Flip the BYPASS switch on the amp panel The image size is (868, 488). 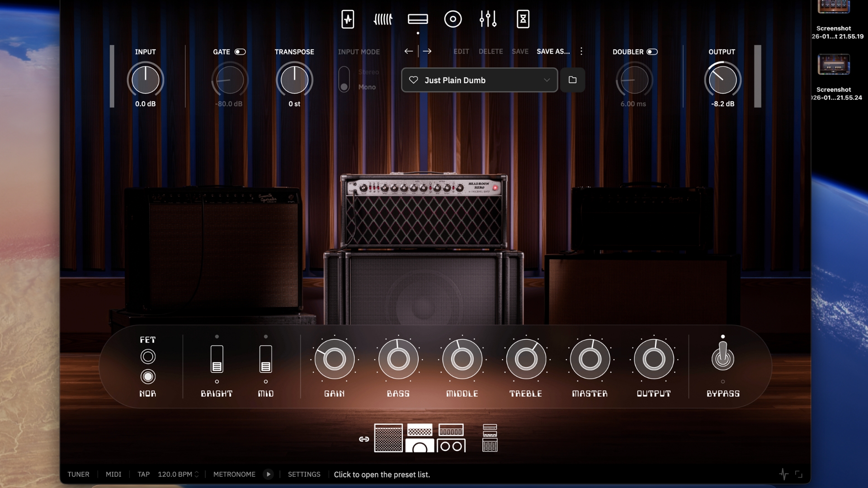[723, 359]
